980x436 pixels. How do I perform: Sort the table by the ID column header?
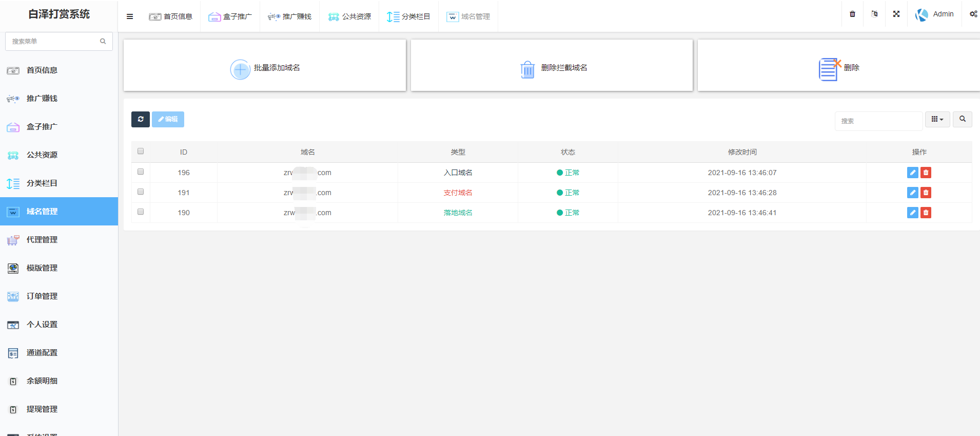pos(184,152)
